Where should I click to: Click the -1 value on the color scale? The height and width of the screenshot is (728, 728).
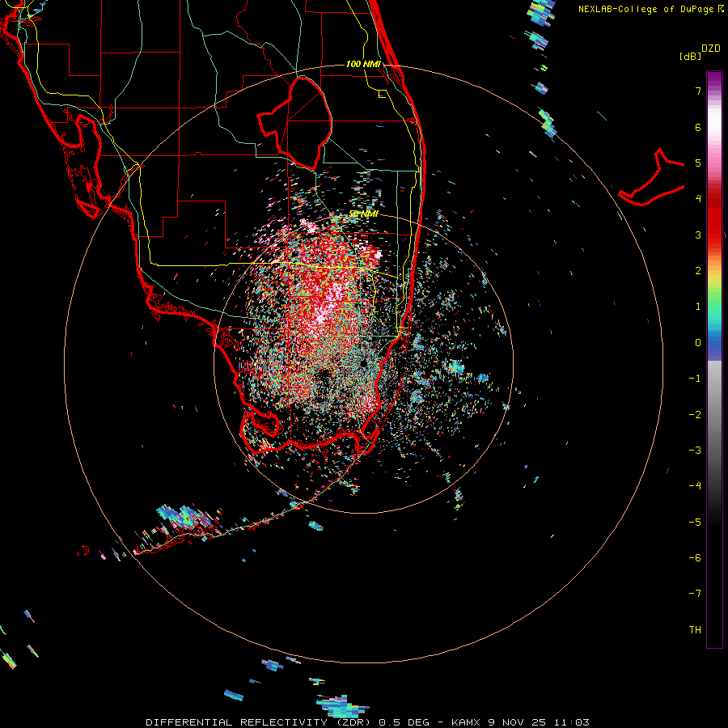pyautogui.click(x=695, y=379)
